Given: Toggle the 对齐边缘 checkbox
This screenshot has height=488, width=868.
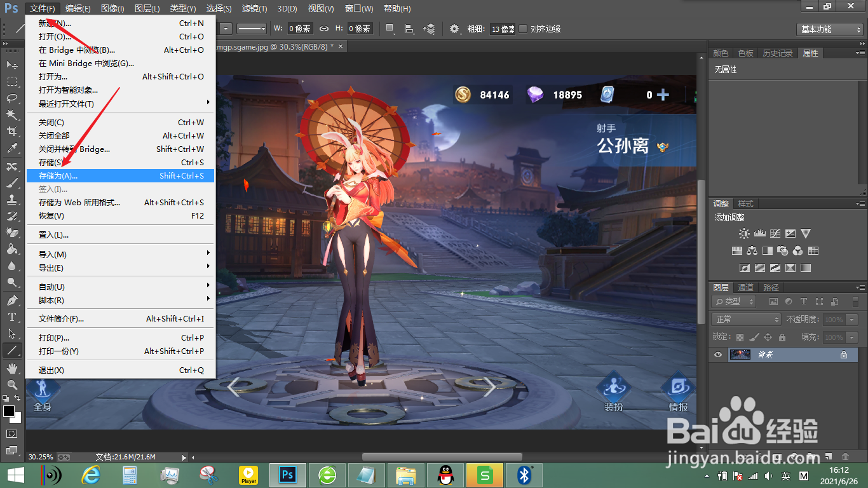Looking at the screenshot, I should tap(523, 29).
